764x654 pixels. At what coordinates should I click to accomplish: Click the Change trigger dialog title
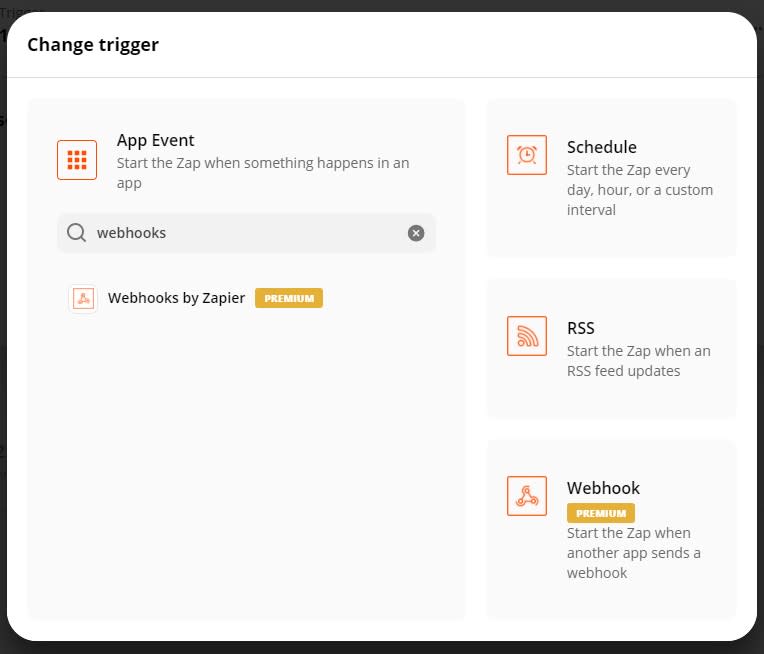93,45
